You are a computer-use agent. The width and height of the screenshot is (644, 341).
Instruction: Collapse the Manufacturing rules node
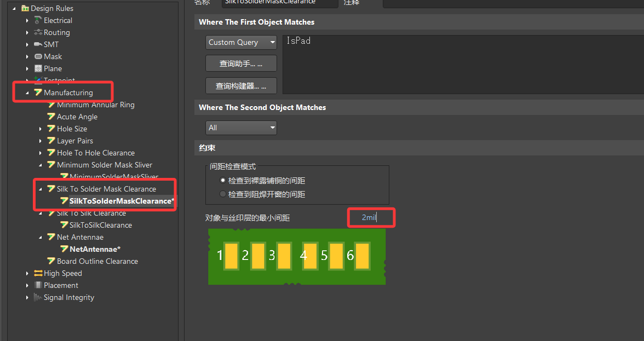tap(27, 93)
